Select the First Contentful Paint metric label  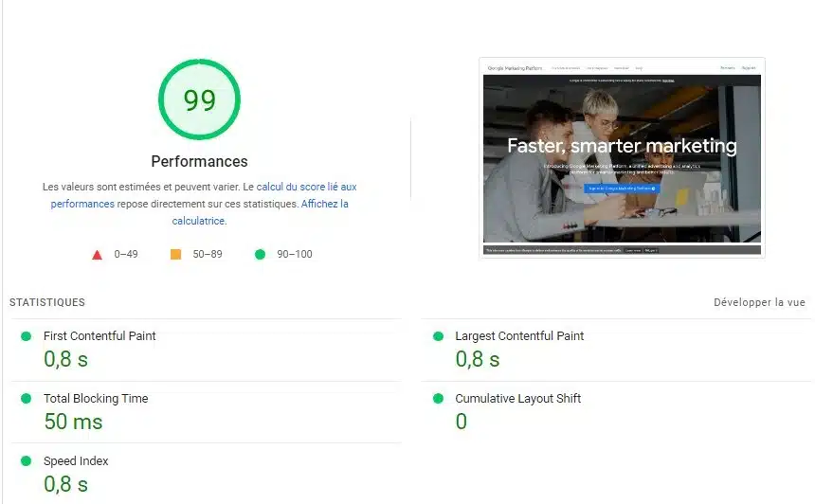pyautogui.click(x=100, y=336)
